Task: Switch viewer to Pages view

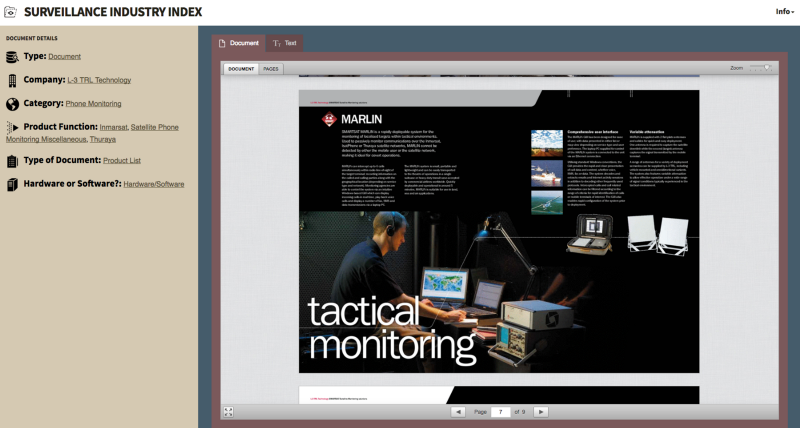Action: click(271, 69)
